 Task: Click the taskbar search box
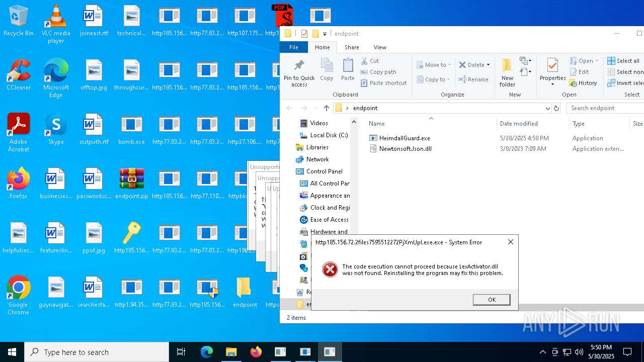pos(97,352)
